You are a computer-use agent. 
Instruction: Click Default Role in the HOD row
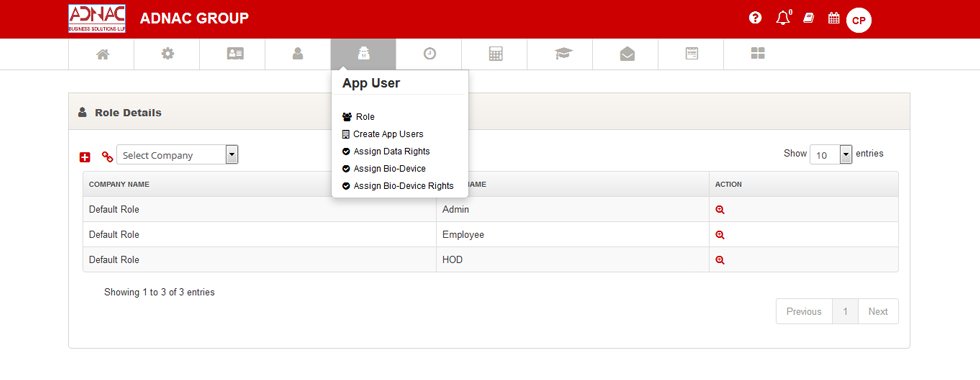click(114, 259)
